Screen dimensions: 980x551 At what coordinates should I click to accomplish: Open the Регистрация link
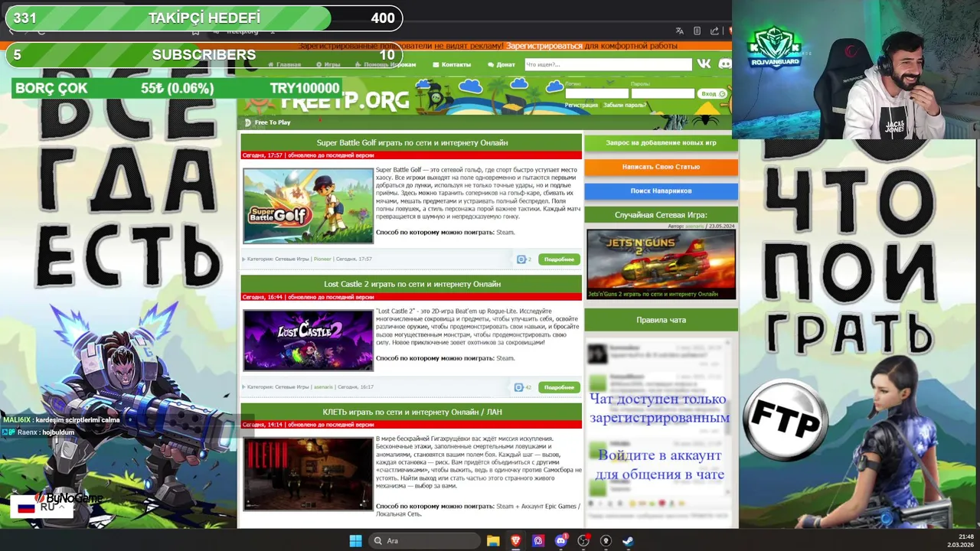[x=581, y=105]
